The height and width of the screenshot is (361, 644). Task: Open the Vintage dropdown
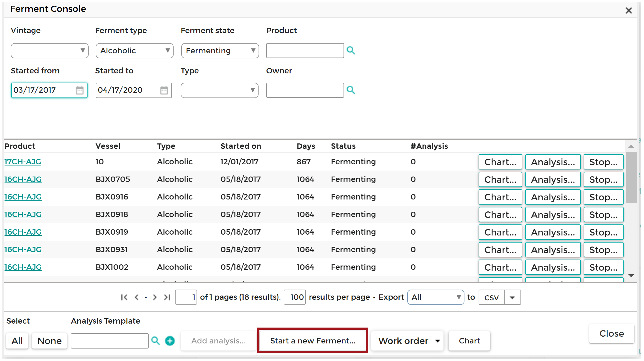[50, 50]
